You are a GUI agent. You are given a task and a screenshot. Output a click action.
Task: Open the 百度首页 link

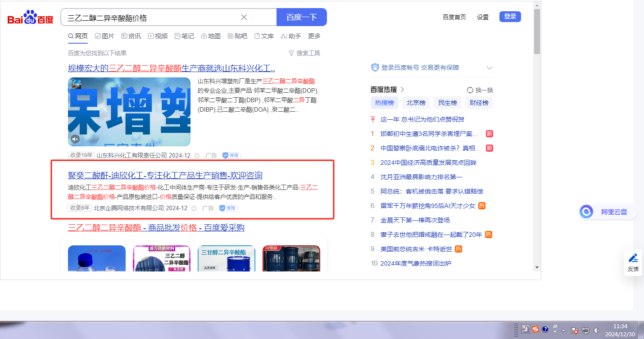pyautogui.click(x=454, y=17)
